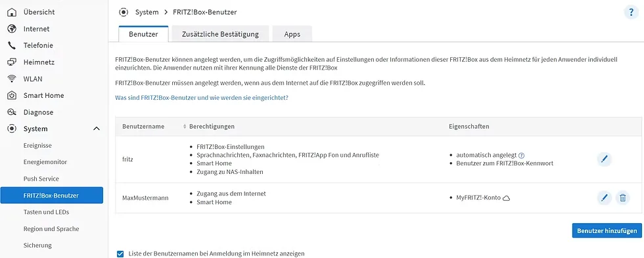Click the System icon in breadcrumb
Image resolution: width=644 pixels, height=258 pixels.
(124, 12)
